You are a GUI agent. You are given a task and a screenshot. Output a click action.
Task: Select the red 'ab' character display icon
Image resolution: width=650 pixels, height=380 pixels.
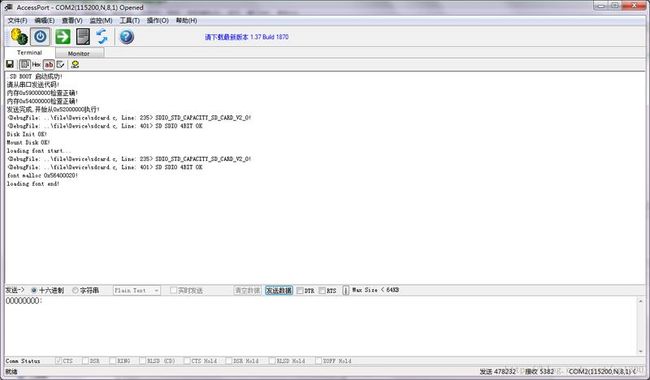(x=49, y=64)
